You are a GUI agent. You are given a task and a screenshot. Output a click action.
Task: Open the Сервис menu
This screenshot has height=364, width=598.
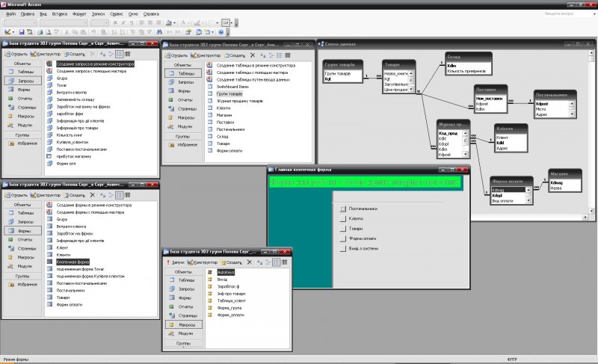click(117, 13)
